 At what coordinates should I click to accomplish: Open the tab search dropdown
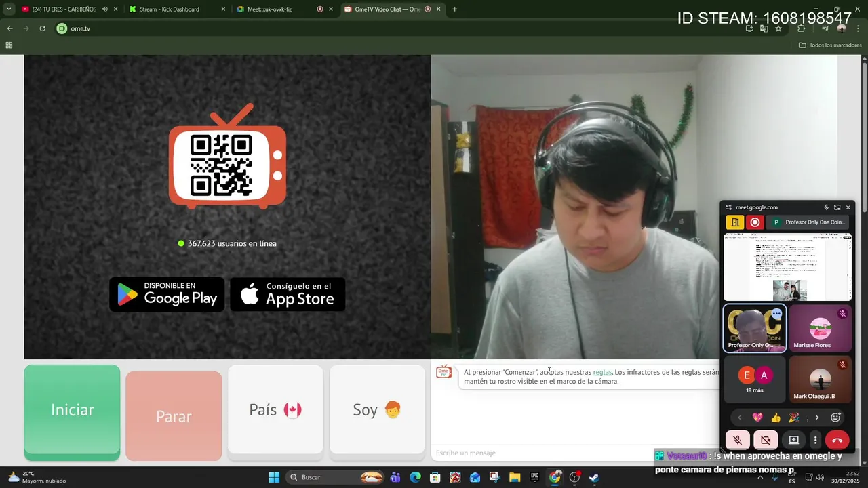pos(9,9)
